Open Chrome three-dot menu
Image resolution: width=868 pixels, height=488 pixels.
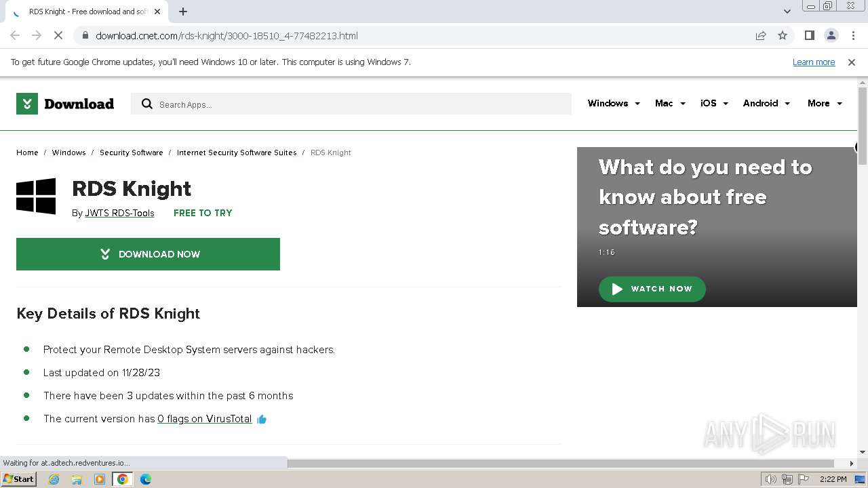click(x=853, y=36)
